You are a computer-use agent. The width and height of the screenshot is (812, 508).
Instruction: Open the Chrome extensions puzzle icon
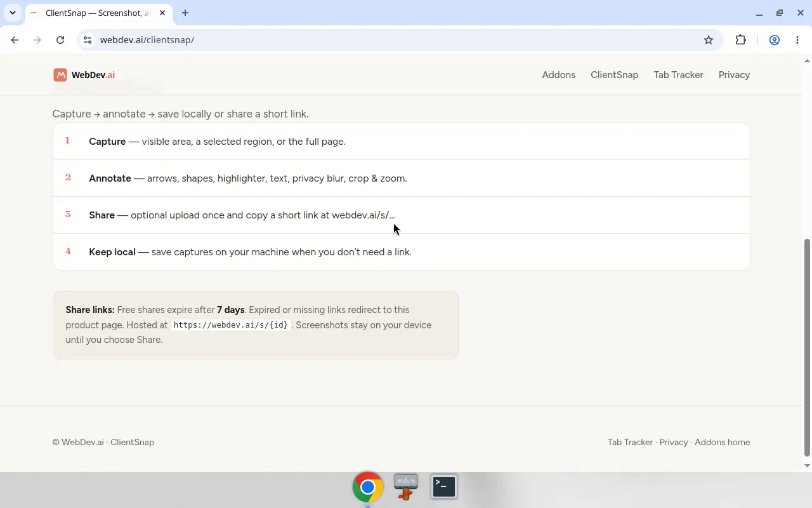(x=740, y=40)
